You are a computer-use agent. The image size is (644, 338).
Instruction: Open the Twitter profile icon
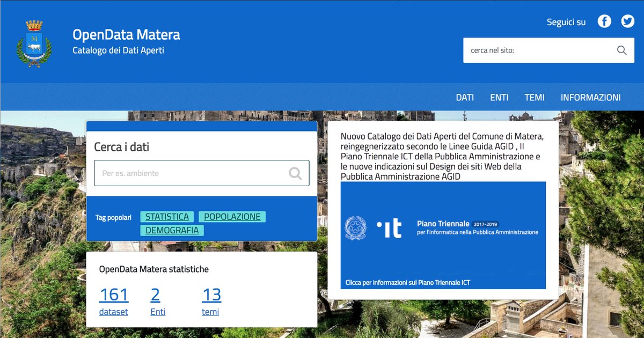(x=628, y=21)
